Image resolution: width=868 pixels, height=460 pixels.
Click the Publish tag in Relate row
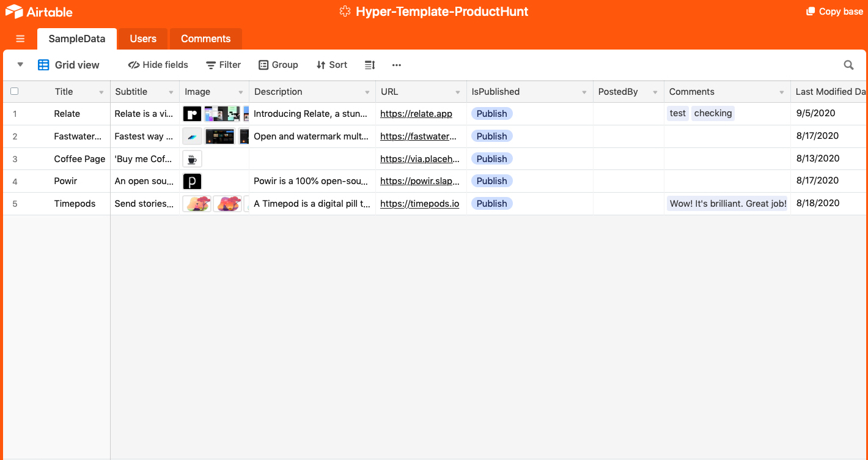(491, 114)
